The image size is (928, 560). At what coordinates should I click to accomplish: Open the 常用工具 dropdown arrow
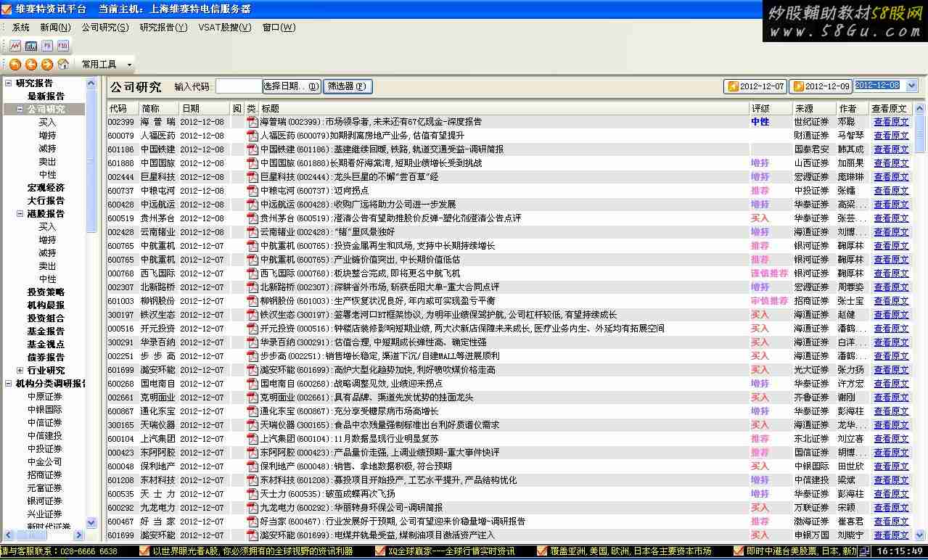coord(129,65)
